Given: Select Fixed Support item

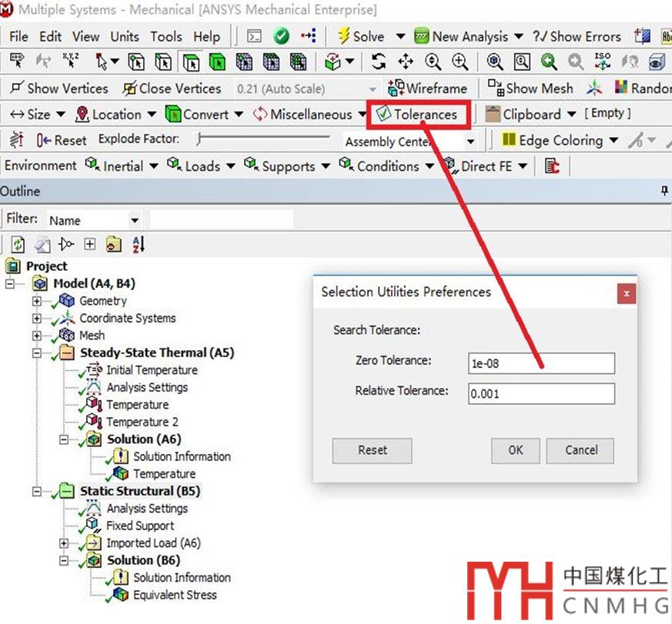Looking at the screenshot, I should [140, 526].
